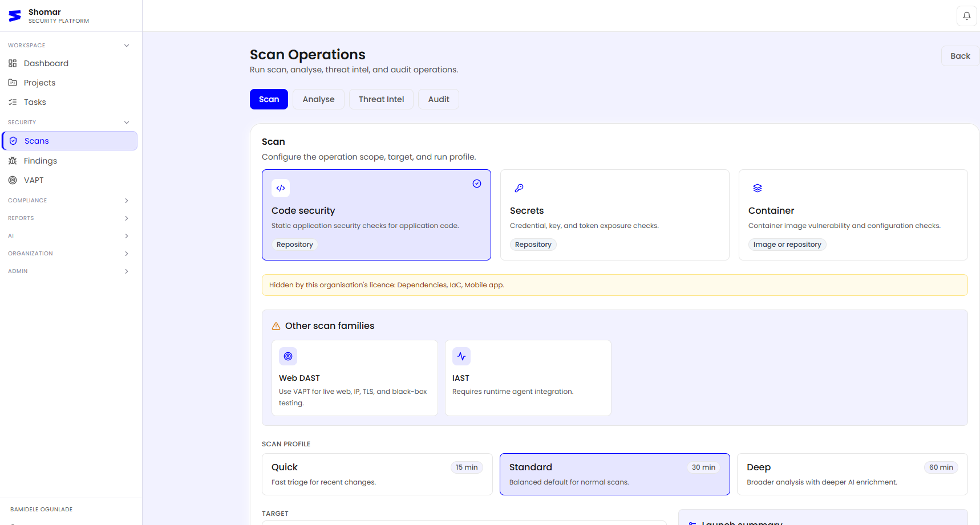Open VAPT in the sidebar
Viewport: 980px width, 525px height.
click(x=70, y=180)
